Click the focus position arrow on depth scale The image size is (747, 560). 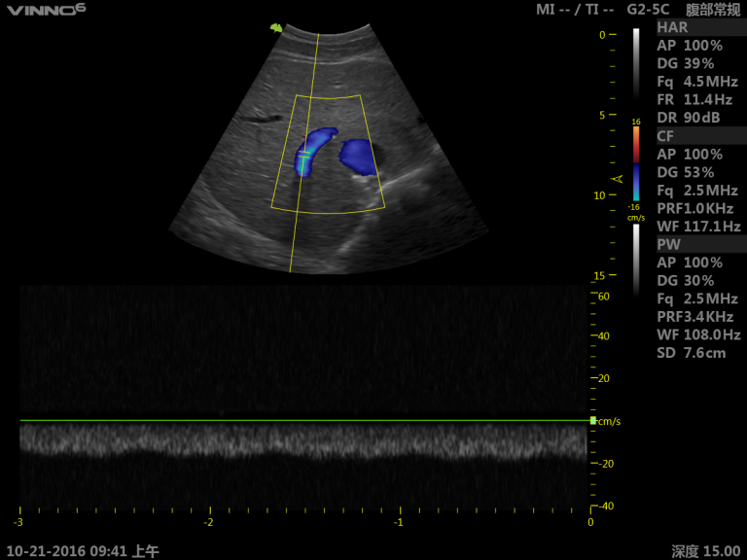618,179
